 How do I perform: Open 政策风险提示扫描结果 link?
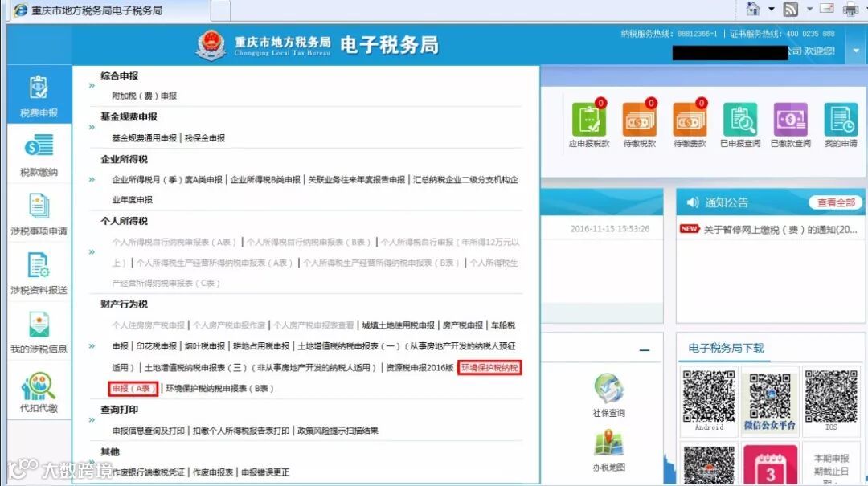click(x=338, y=430)
